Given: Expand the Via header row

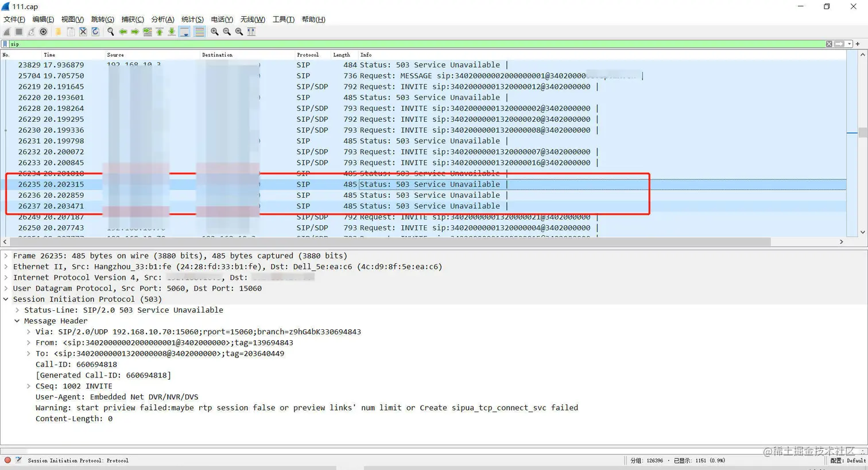Looking at the screenshot, I should pyautogui.click(x=28, y=332).
